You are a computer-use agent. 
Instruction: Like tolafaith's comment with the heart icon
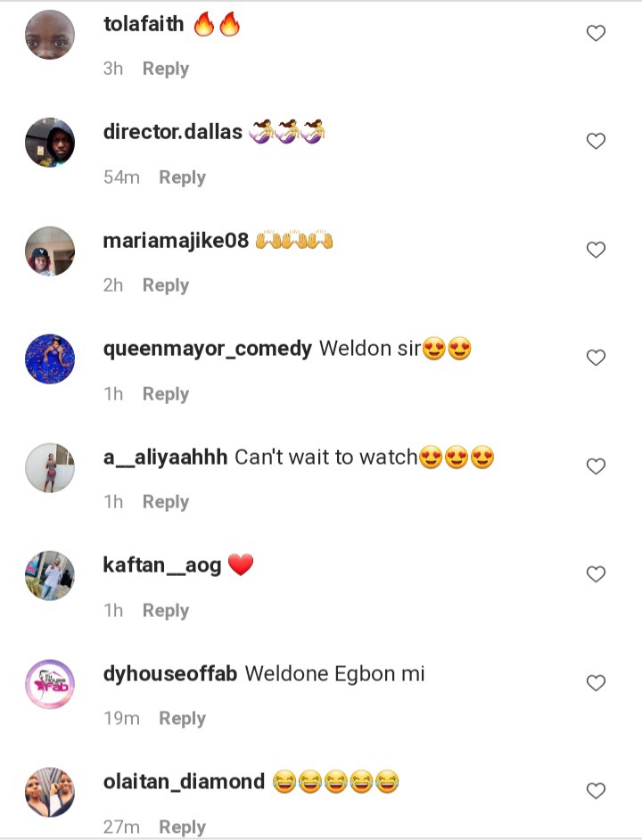[x=596, y=33]
